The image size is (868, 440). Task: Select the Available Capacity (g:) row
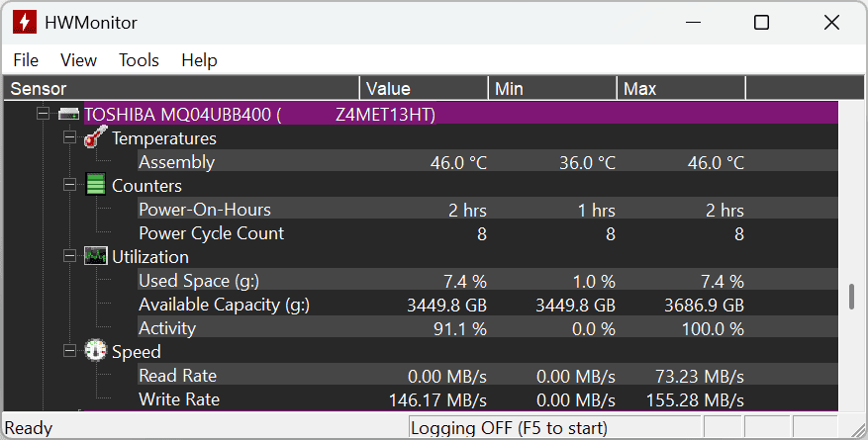tap(488, 305)
